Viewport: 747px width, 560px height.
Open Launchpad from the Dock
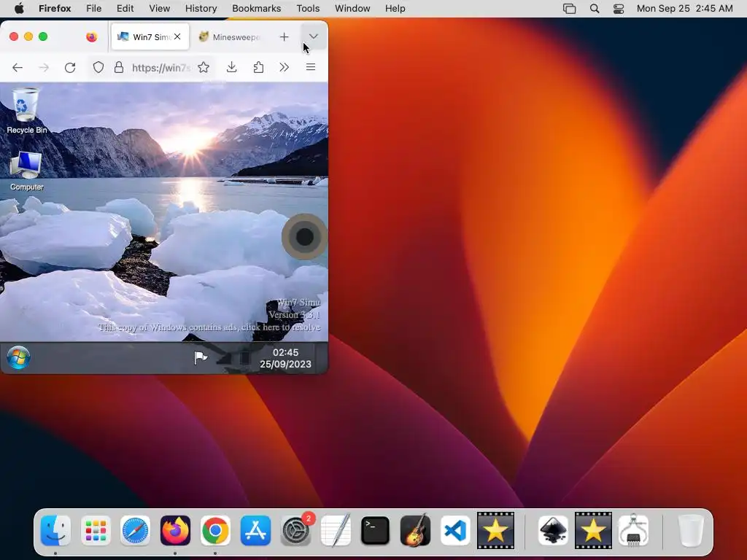coord(96,531)
